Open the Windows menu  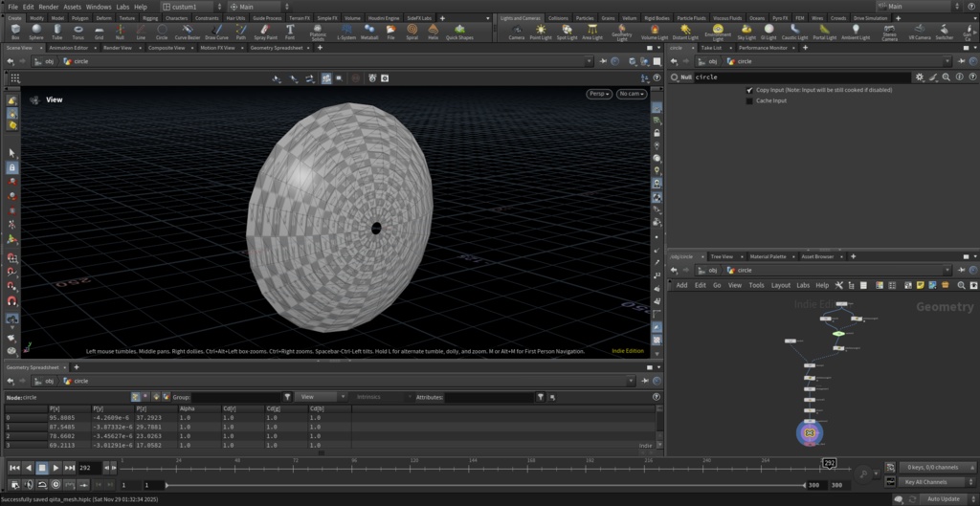click(x=99, y=7)
